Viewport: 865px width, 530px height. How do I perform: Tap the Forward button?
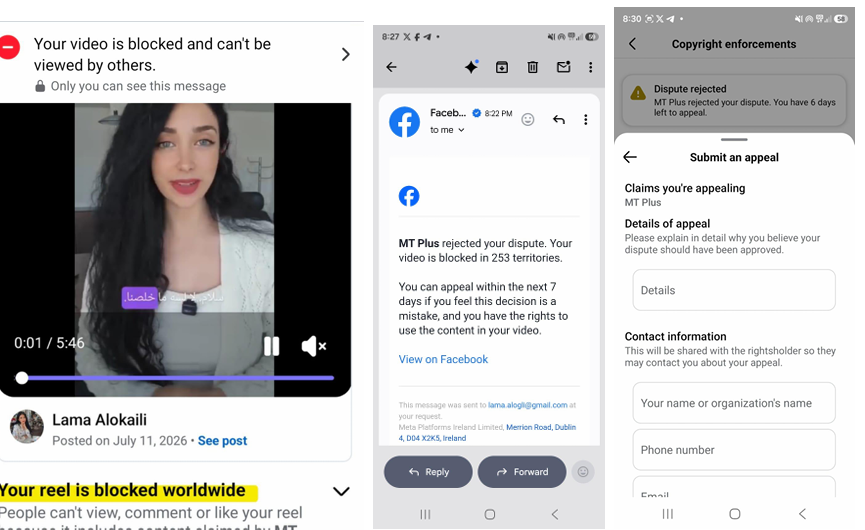pos(522,472)
